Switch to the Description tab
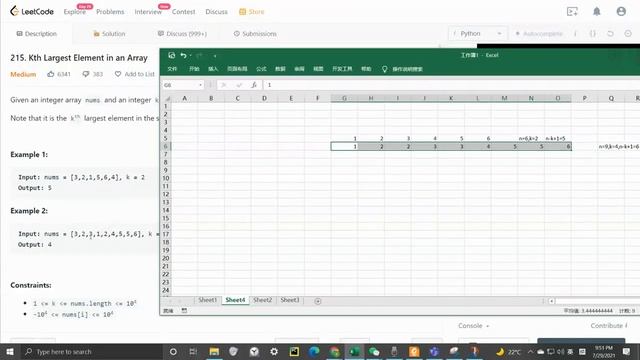Screen dimensions: 640x360 [x=36, y=33]
